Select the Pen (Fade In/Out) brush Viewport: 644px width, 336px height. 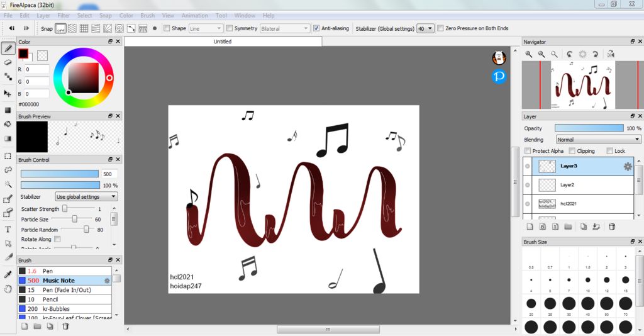click(x=65, y=290)
